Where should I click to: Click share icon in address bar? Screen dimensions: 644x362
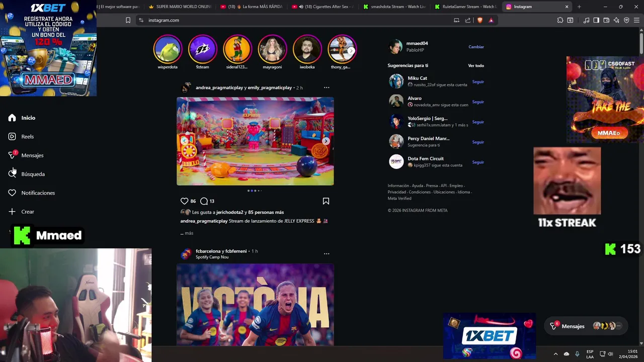pos(468,20)
